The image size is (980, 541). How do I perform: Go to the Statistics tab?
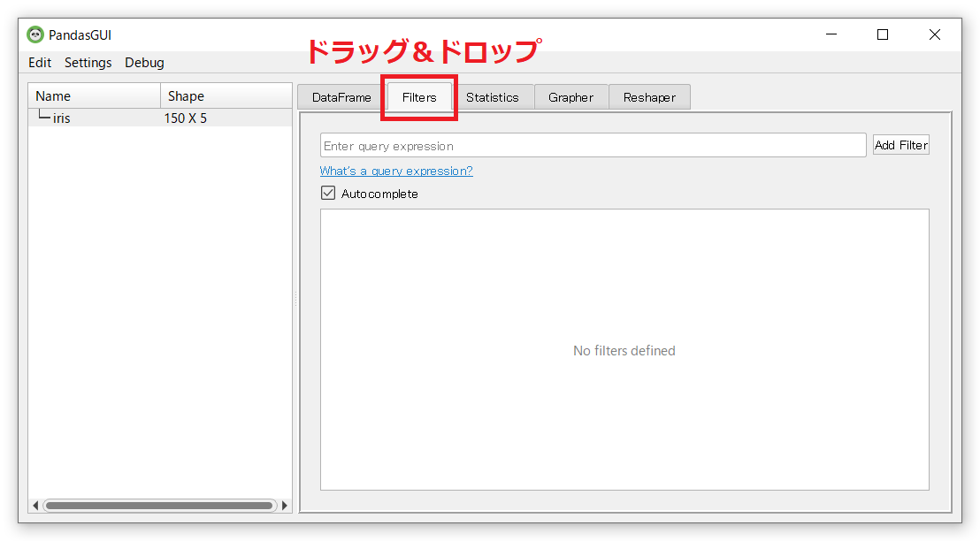492,97
